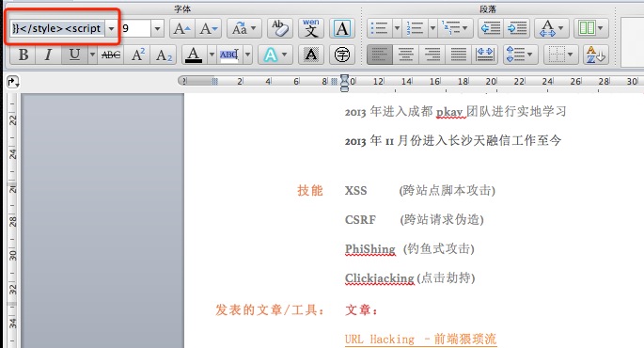Start a numbered list
The height and width of the screenshot is (348, 644).
tap(415, 28)
